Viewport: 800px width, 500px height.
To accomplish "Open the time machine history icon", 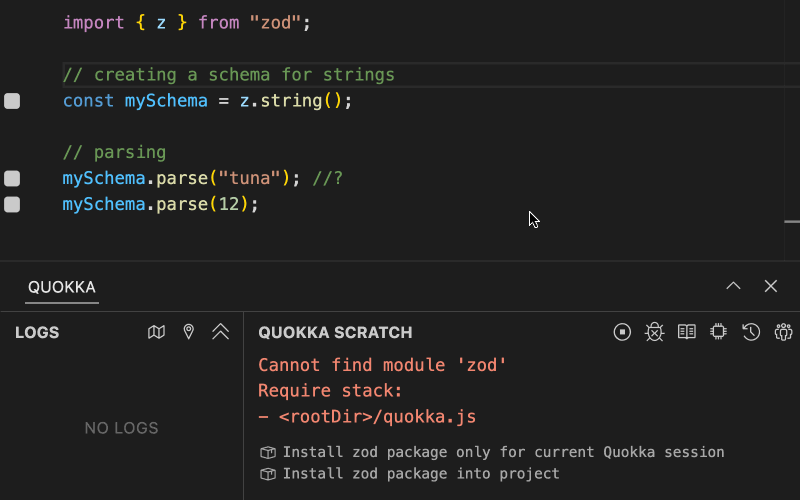I will click(x=751, y=332).
